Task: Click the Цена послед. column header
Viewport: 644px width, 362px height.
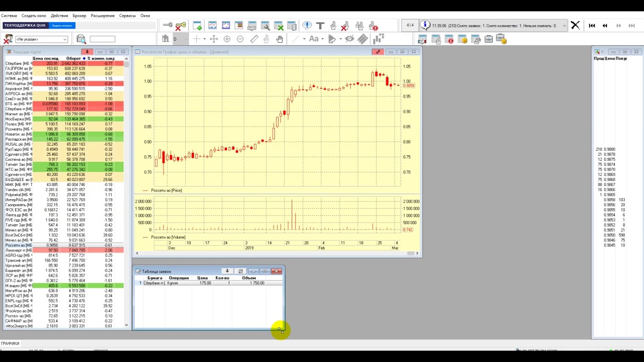Action: [45, 58]
